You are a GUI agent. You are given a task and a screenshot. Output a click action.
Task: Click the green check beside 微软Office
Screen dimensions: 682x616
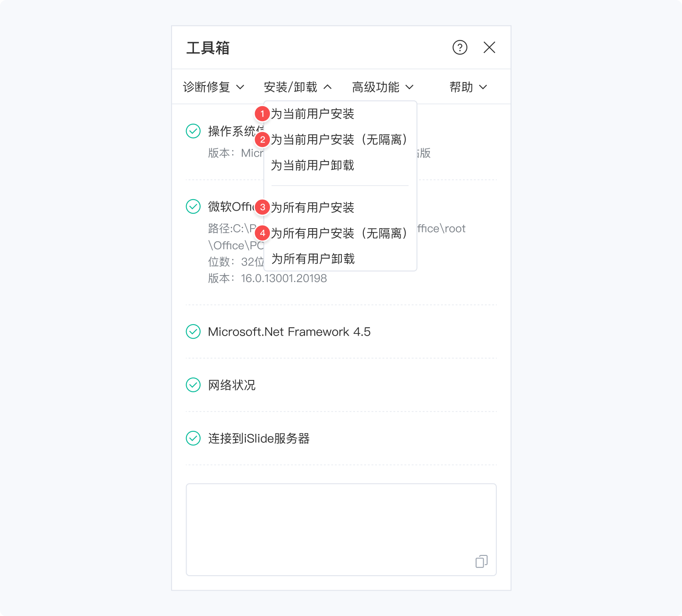(x=193, y=206)
